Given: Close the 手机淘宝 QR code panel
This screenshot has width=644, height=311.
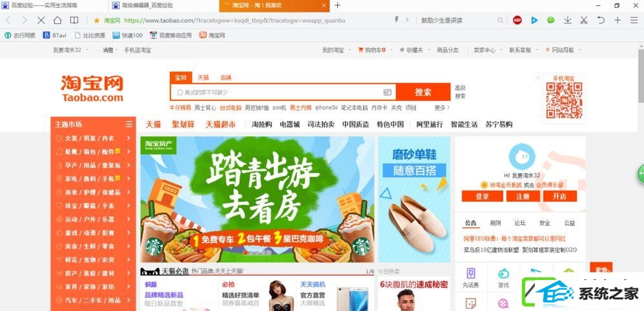Looking at the screenshot, I should 539,78.
